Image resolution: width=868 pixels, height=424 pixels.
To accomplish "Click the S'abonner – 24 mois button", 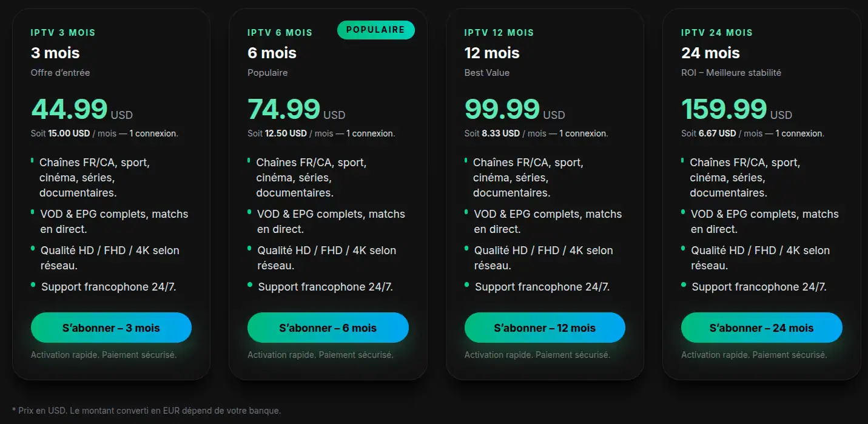I will pos(761,328).
